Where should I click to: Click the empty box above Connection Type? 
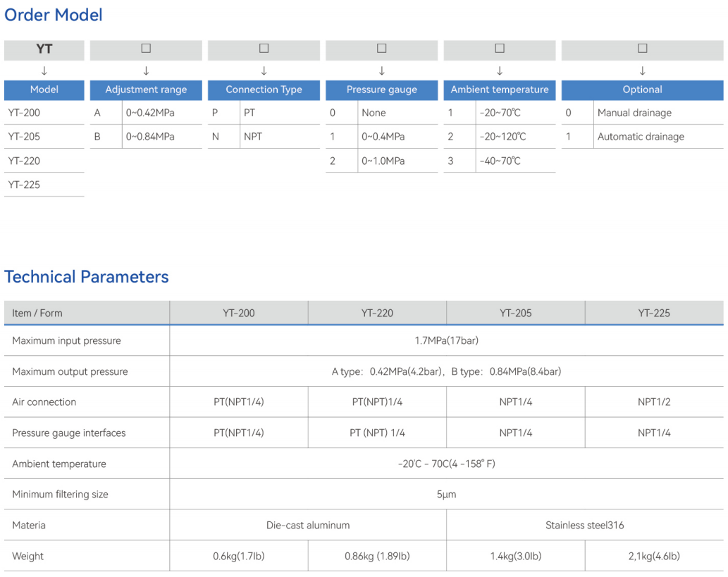[x=264, y=49]
